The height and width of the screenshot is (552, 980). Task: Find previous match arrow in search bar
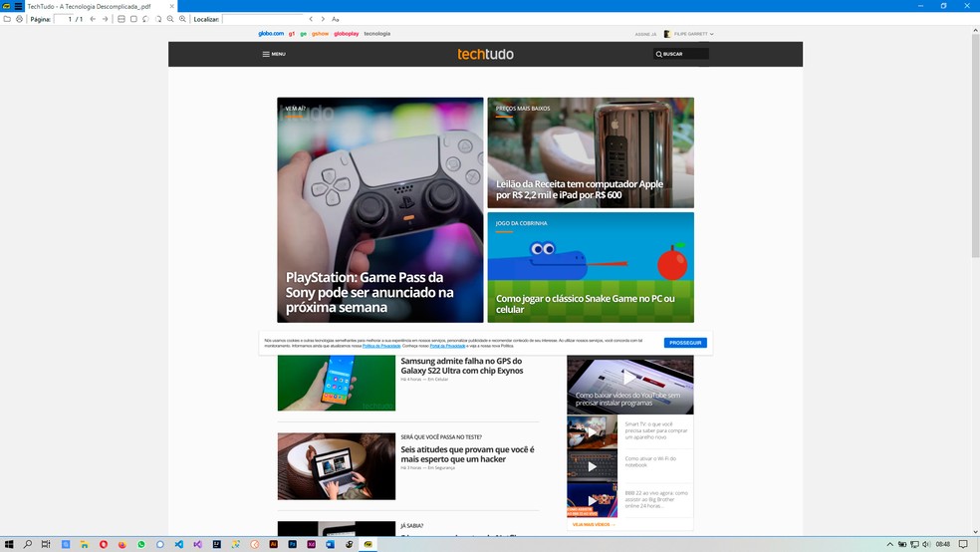(x=311, y=19)
